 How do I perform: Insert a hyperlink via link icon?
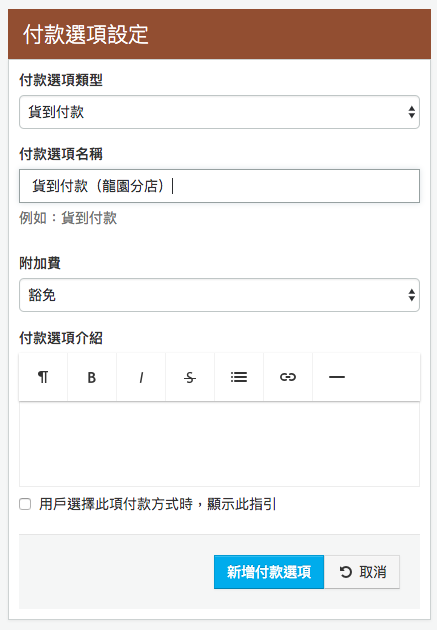click(x=288, y=377)
